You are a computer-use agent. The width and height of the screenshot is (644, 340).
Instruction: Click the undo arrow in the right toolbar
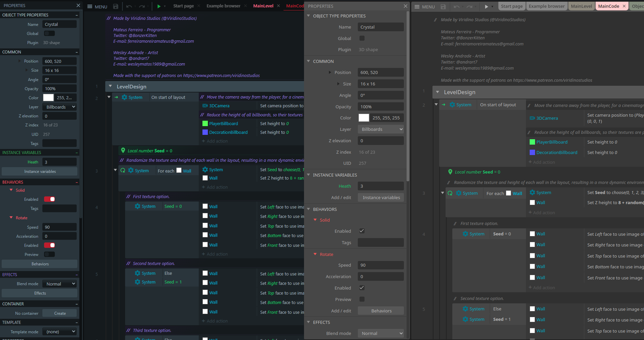pos(456,7)
